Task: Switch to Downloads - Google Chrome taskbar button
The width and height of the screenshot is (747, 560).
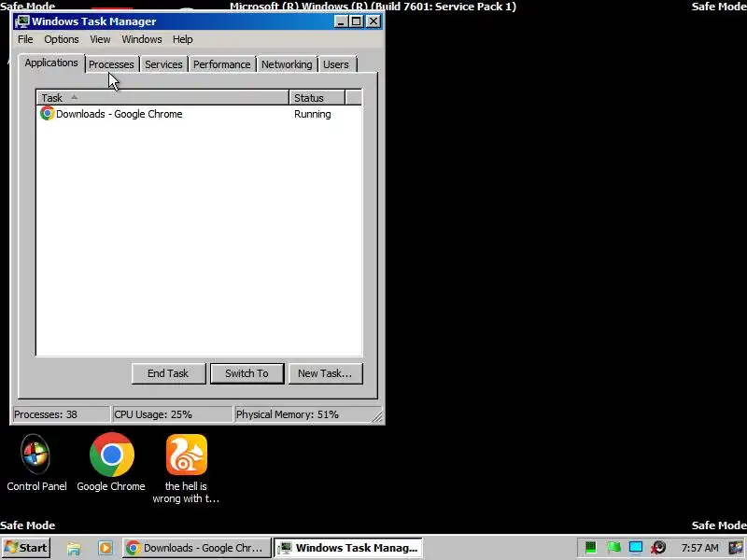Action: pos(196,548)
